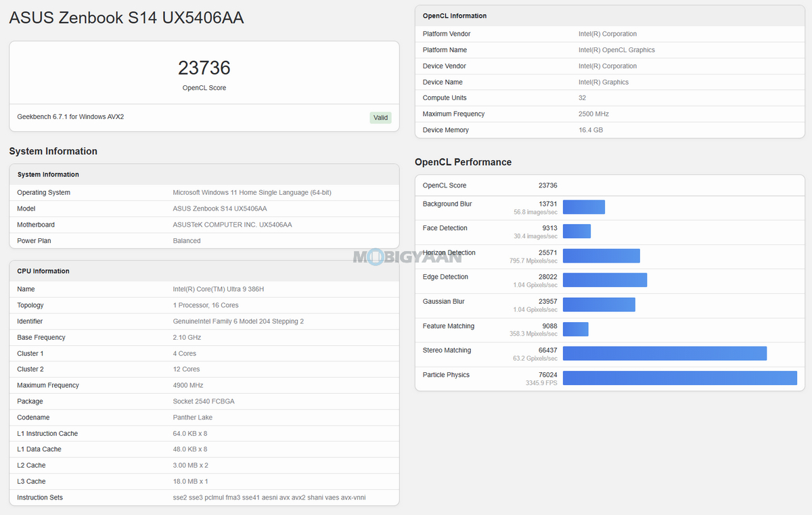Click Platform Name value Intel(R) OpenCL Graphics
The width and height of the screenshot is (812, 515).
click(x=616, y=50)
